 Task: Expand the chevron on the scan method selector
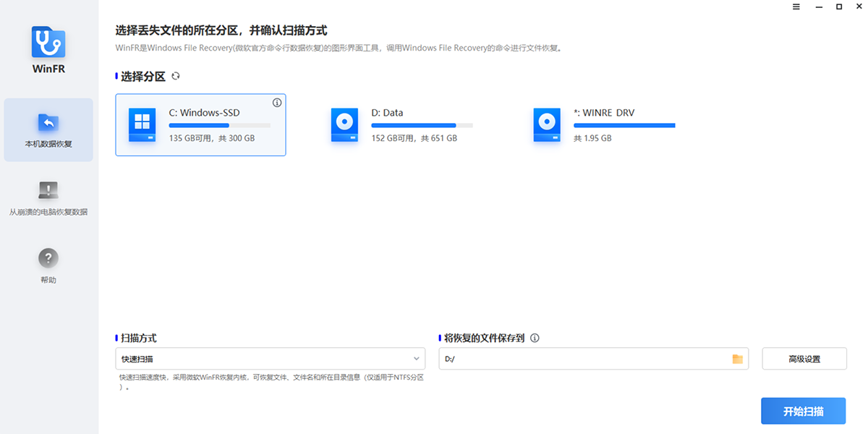click(416, 358)
